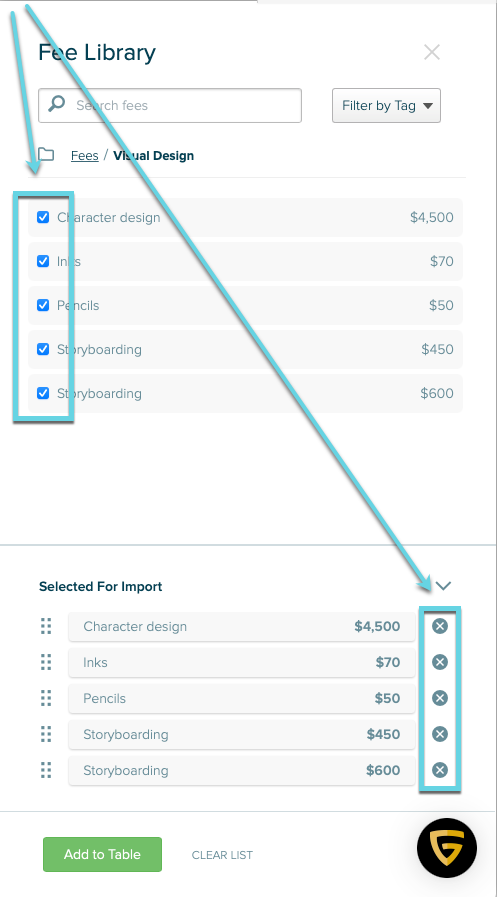Remove the $450 Storyboarding selected item

coord(439,735)
